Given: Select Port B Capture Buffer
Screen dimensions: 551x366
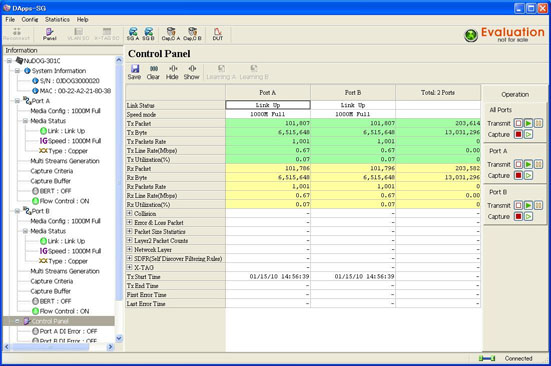Looking at the screenshot, I should coord(51,291).
